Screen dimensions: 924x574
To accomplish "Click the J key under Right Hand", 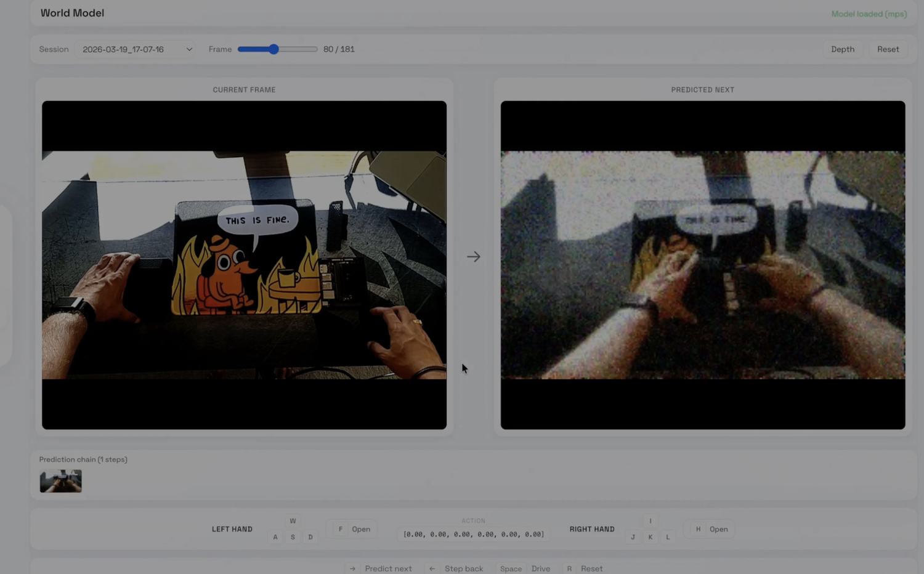I will coord(633,537).
